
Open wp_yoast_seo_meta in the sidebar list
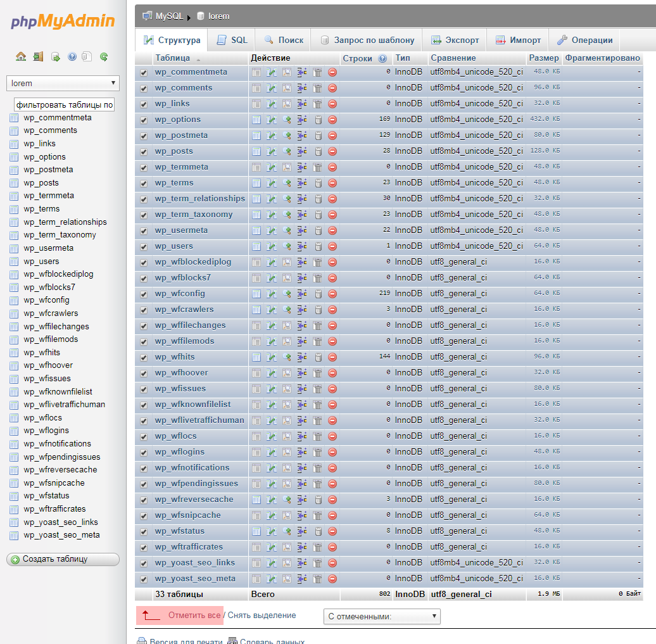click(61, 535)
